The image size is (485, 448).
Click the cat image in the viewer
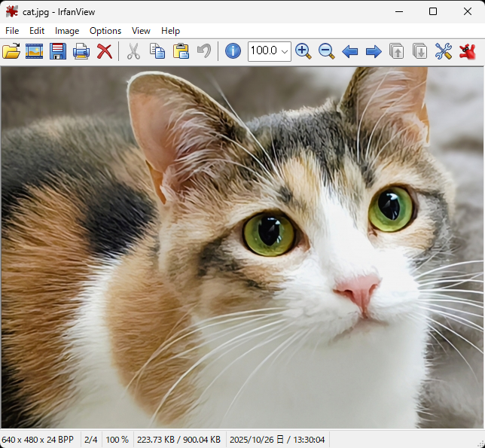click(242, 248)
